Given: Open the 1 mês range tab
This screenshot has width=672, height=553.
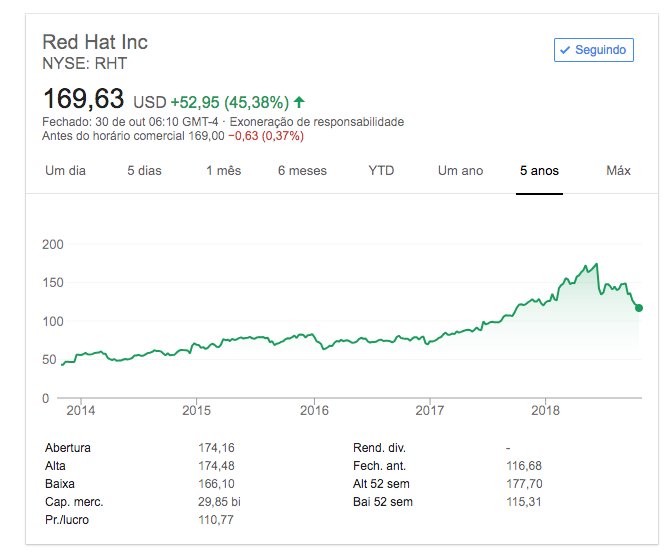Looking at the screenshot, I should (223, 171).
